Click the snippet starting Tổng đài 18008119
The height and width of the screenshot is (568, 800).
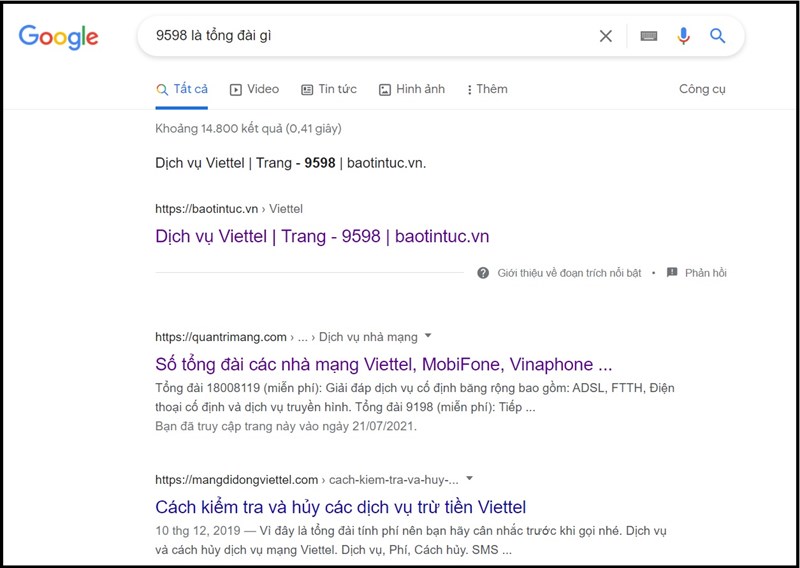pos(414,398)
